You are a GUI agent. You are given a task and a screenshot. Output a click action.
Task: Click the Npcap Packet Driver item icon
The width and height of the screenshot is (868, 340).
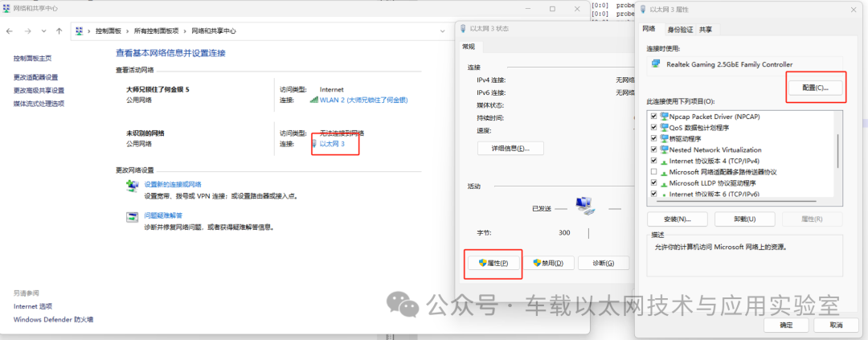[665, 117]
